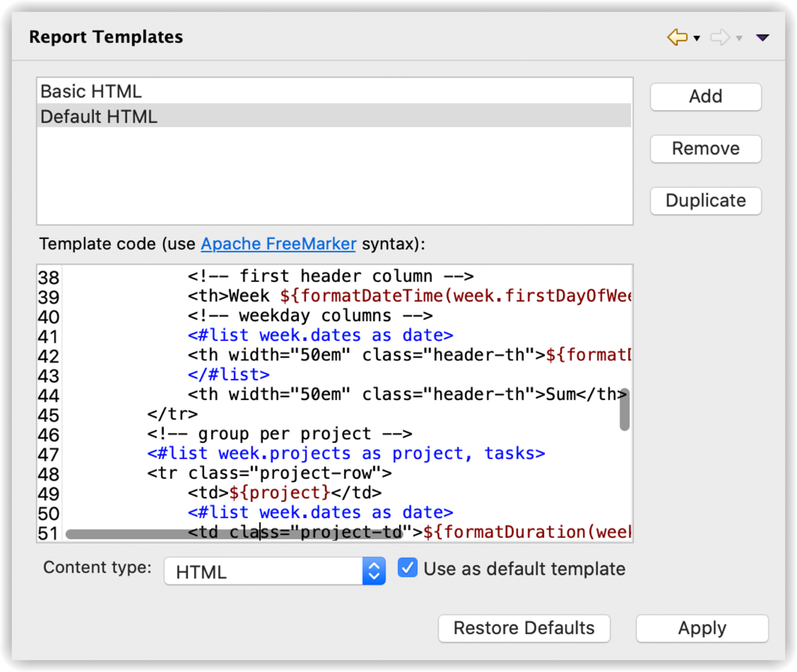Click the Remove button

coord(705,149)
